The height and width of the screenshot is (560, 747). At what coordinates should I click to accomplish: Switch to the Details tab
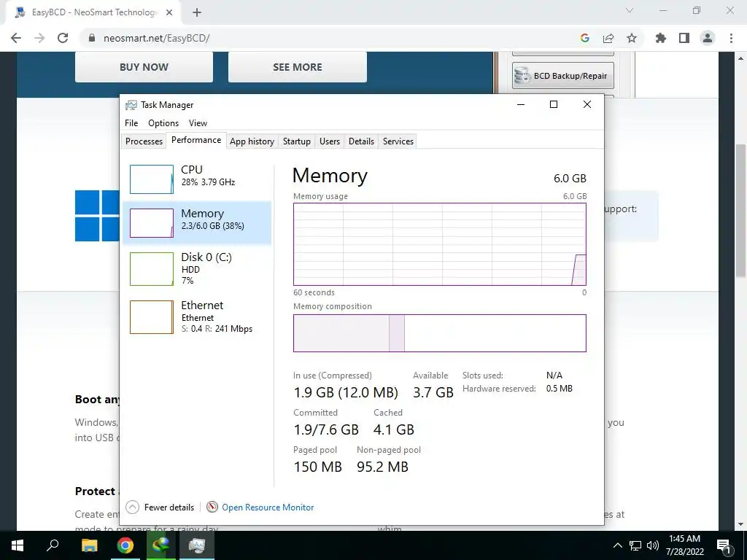point(361,141)
